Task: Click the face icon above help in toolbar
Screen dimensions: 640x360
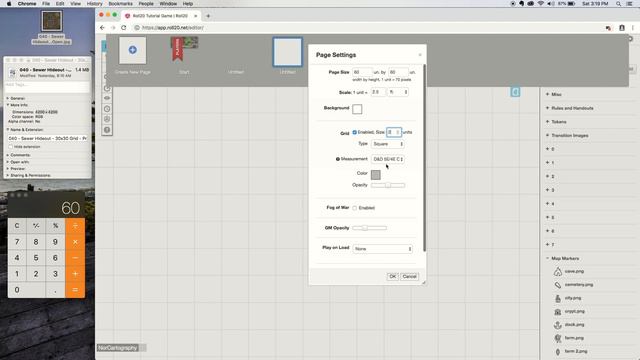Action: coord(107,119)
